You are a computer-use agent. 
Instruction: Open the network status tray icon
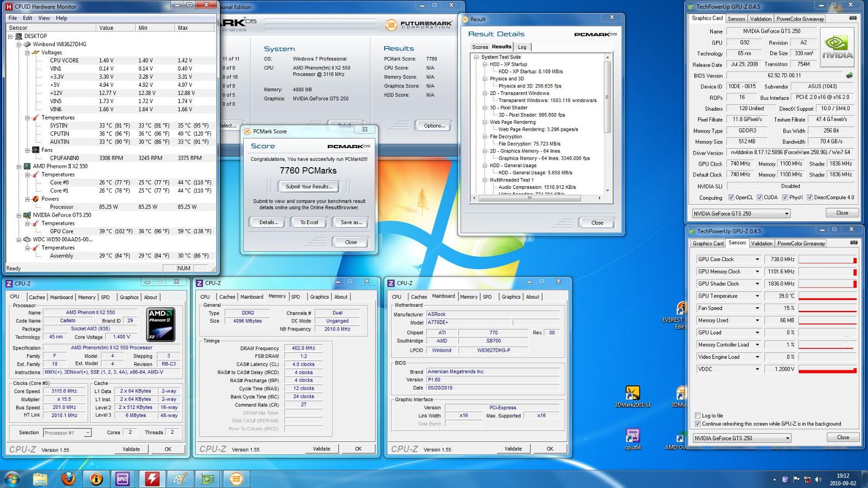[x=807, y=479]
